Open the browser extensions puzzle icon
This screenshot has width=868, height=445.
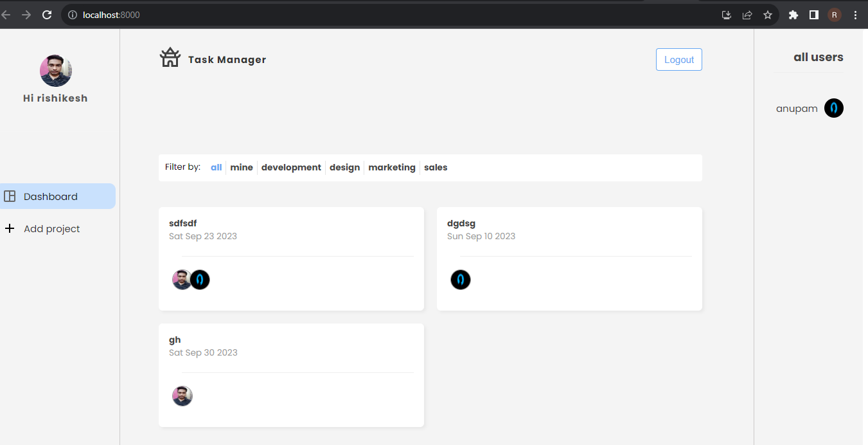[x=793, y=14]
